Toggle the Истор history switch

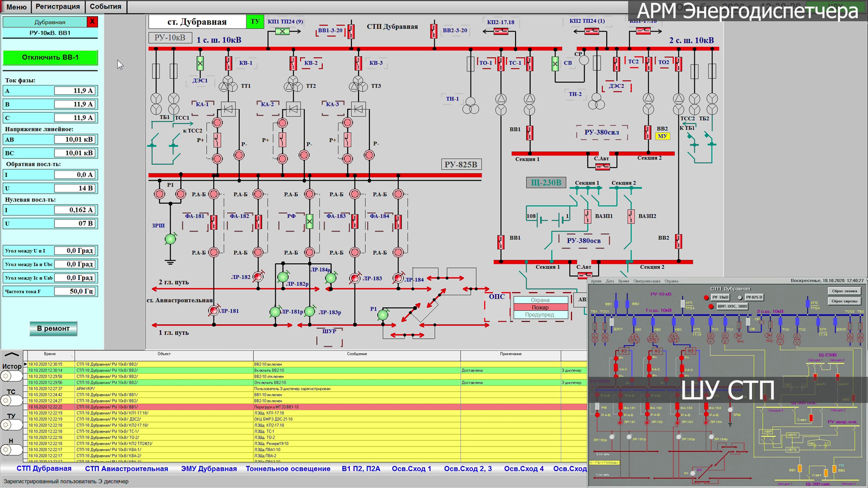click(x=11, y=376)
